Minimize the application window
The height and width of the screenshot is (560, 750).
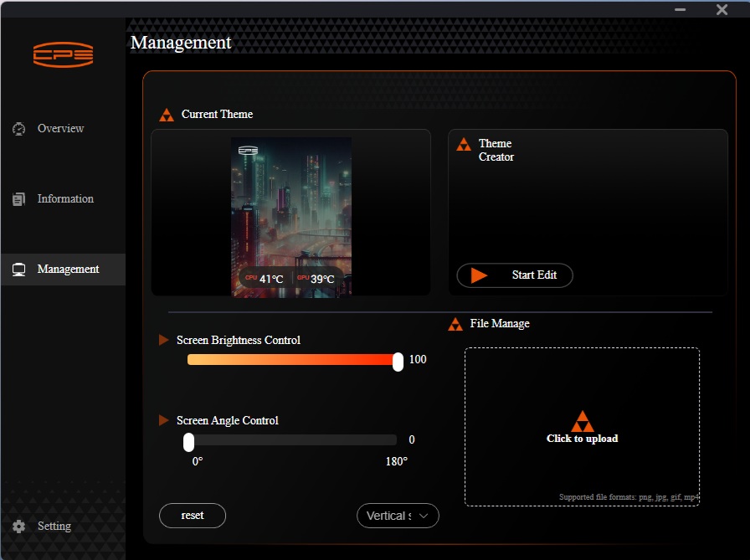(x=681, y=9)
